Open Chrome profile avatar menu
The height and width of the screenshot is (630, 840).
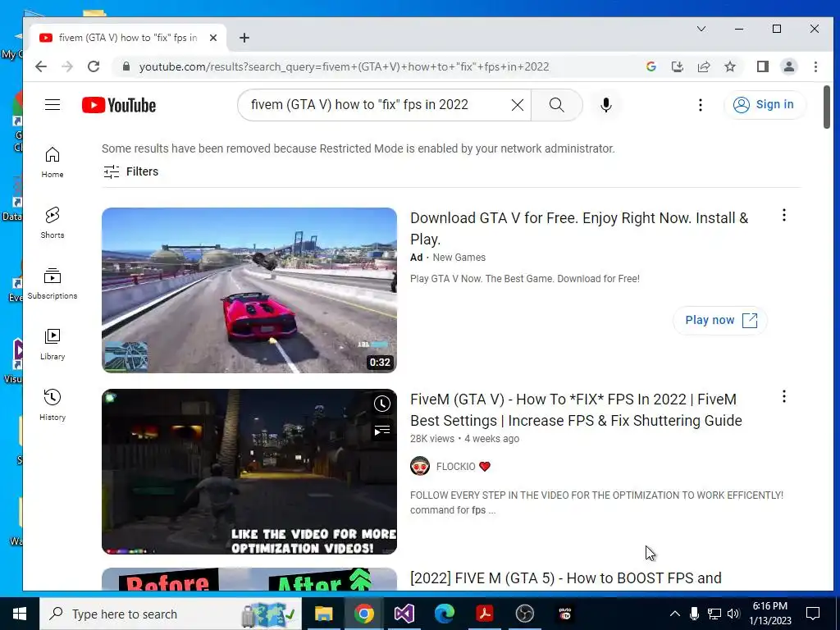[788, 66]
